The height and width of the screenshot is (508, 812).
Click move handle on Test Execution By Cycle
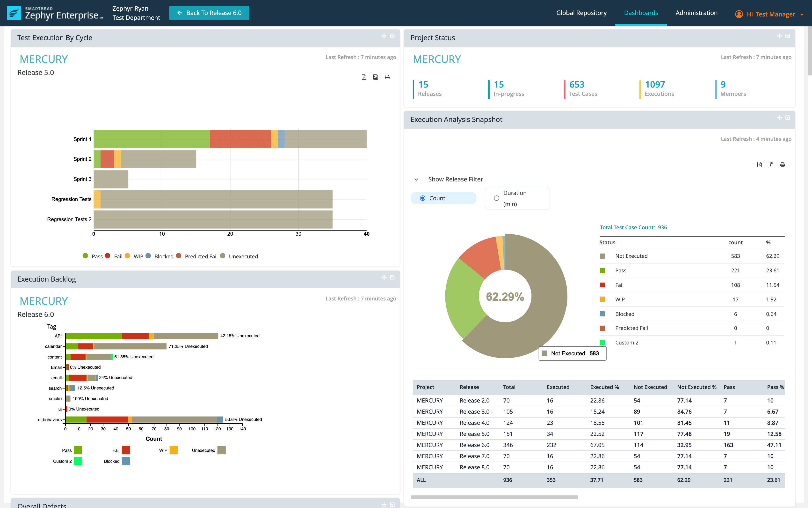click(x=384, y=36)
